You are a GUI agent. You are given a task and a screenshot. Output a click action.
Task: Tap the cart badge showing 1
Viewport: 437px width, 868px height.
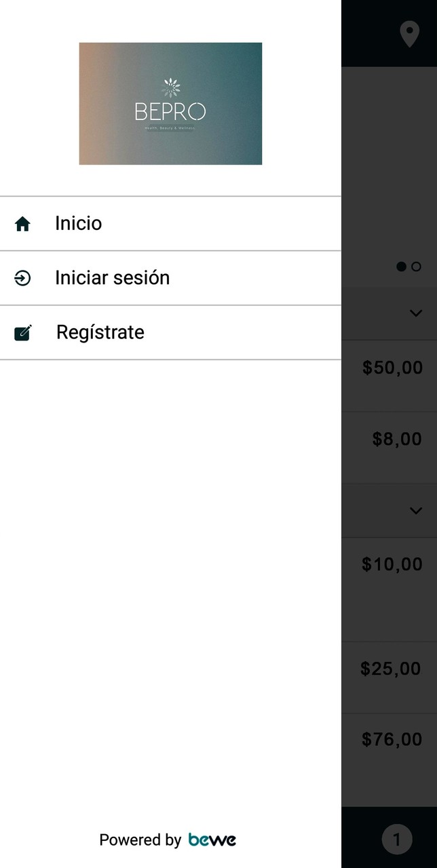397,840
